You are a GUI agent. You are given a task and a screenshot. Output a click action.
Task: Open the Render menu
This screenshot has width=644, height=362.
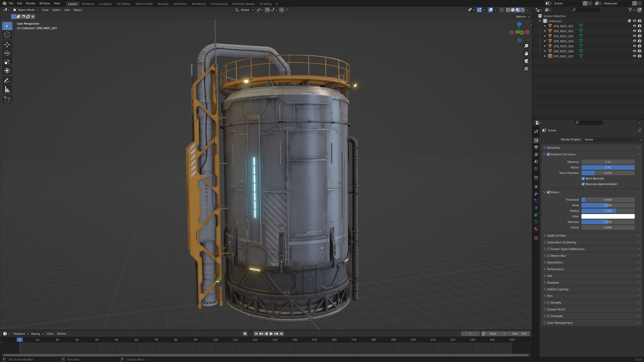31,4
